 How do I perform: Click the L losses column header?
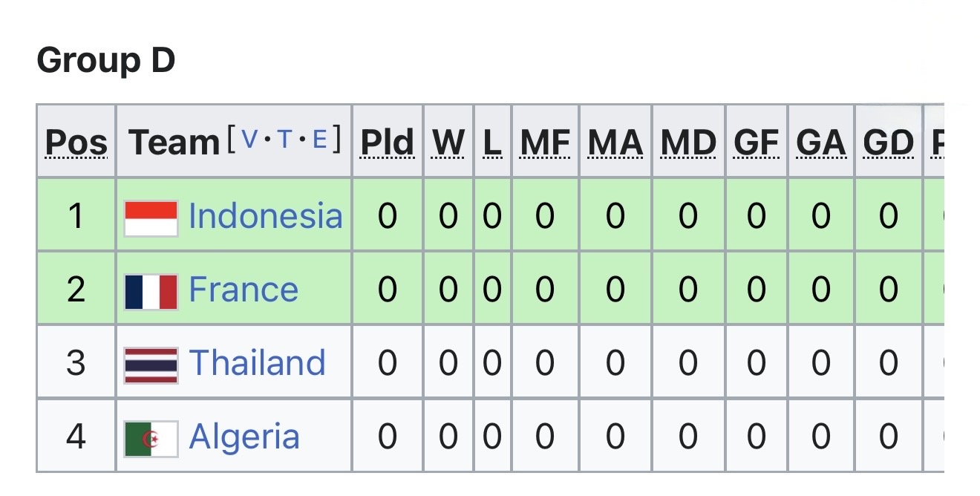coord(492,142)
